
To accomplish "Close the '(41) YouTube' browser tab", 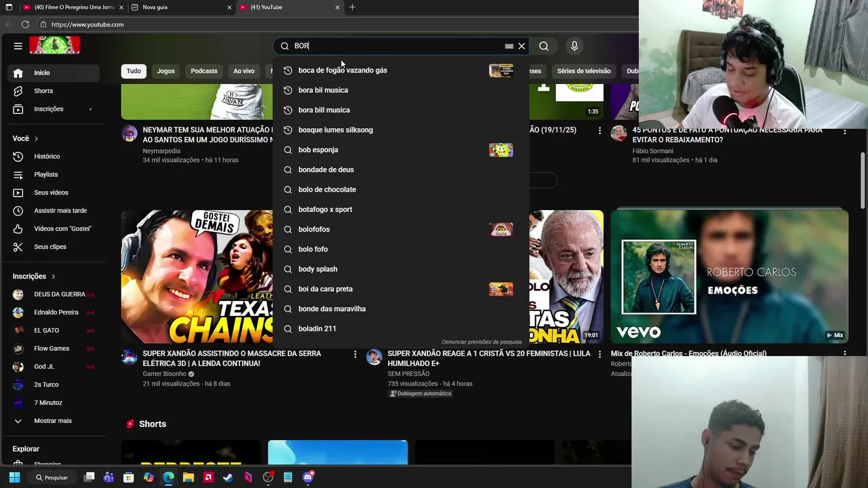I will click(337, 7).
